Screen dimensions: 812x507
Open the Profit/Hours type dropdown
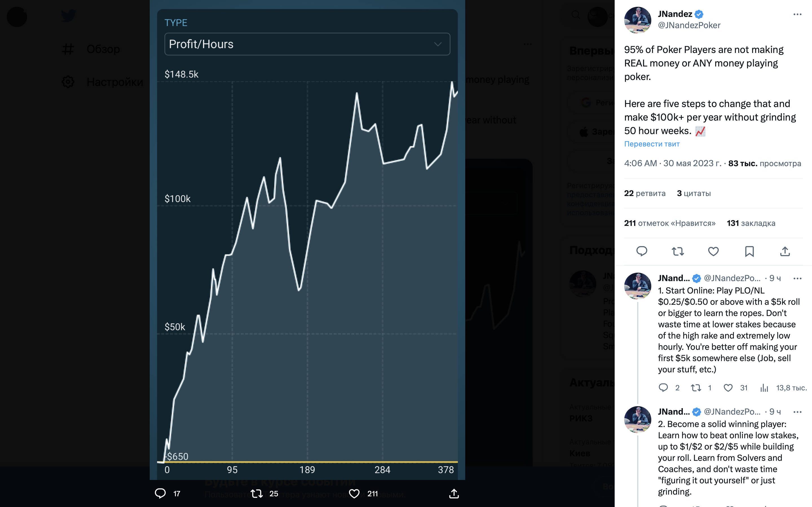tap(307, 44)
